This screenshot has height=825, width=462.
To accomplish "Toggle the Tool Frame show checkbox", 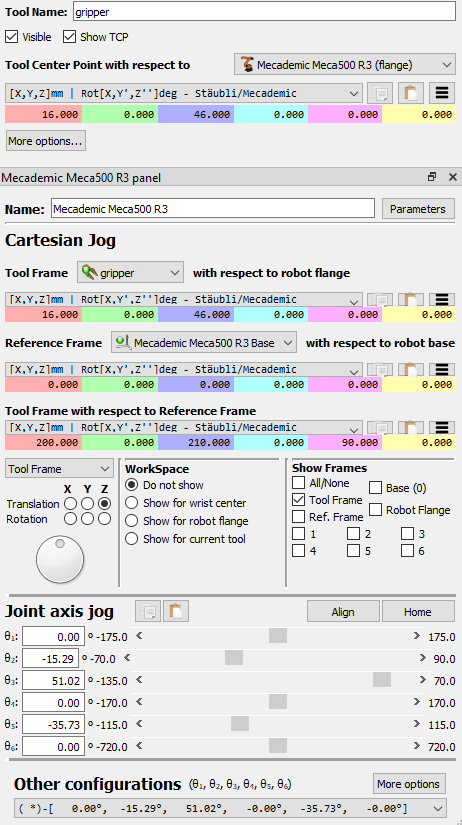I will coord(298,500).
